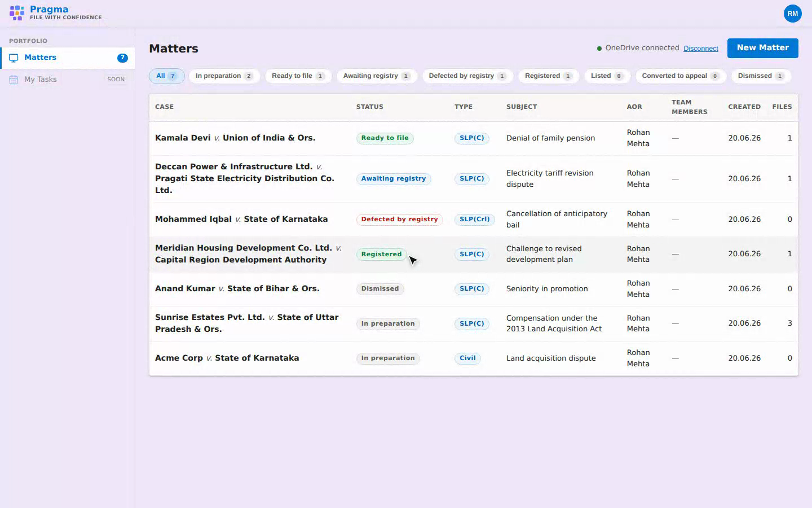Click the Pragma logo icon
812x508 pixels.
pos(17,13)
